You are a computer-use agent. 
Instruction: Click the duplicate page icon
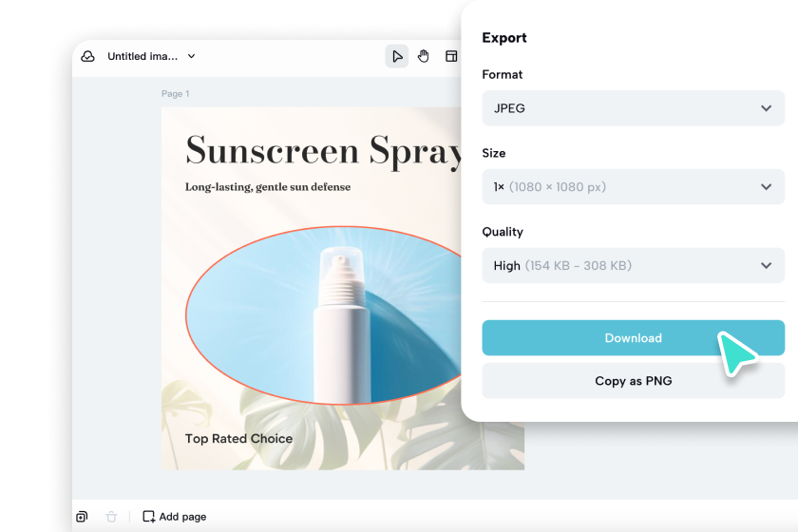(82, 517)
